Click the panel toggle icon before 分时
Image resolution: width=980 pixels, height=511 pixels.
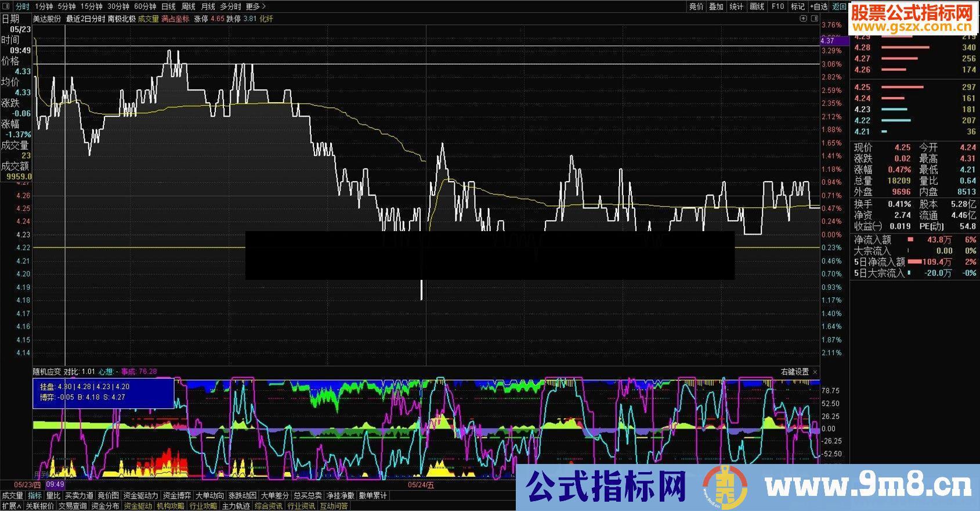(7, 6)
